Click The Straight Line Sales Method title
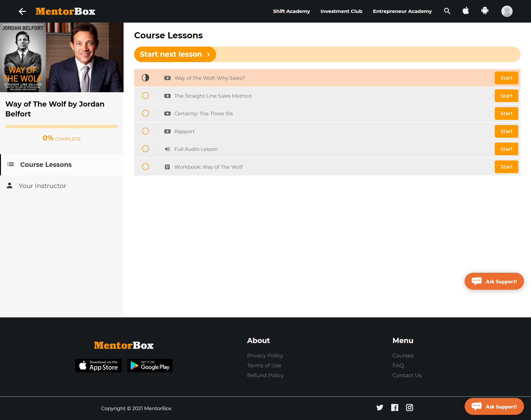531x420 pixels. point(213,96)
